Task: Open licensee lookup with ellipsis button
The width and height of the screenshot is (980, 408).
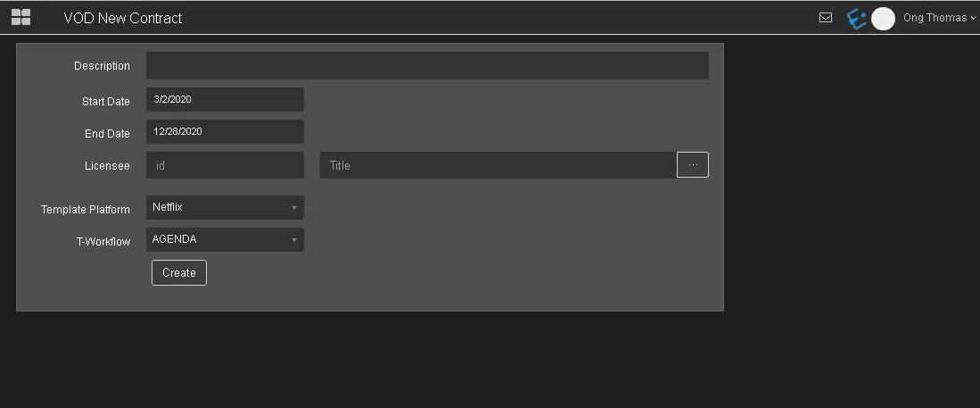Action: tap(693, 165)
